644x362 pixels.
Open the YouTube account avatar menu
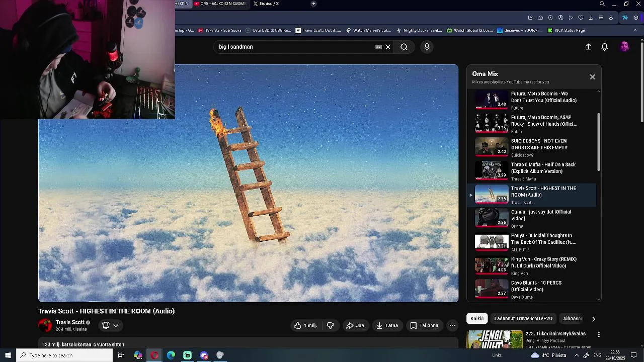pyautogui.click(x=624, y=47)
